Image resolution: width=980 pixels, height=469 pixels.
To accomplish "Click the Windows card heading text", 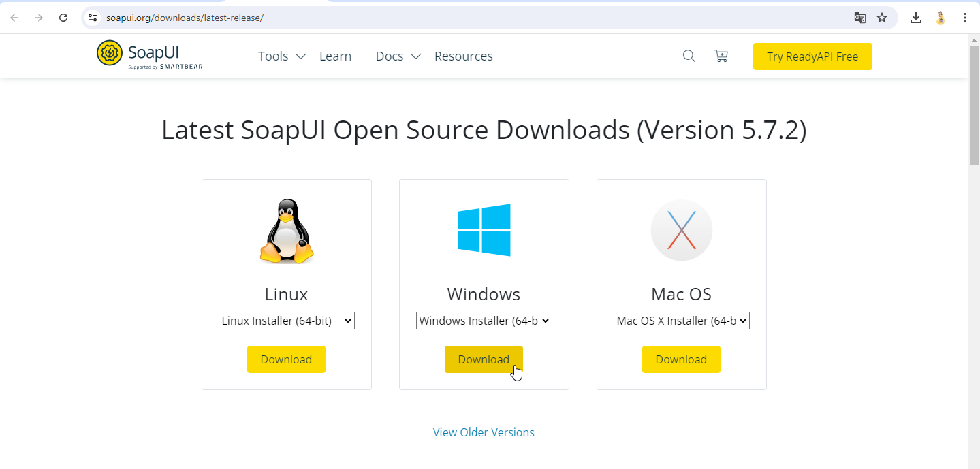I will [484, 294].
